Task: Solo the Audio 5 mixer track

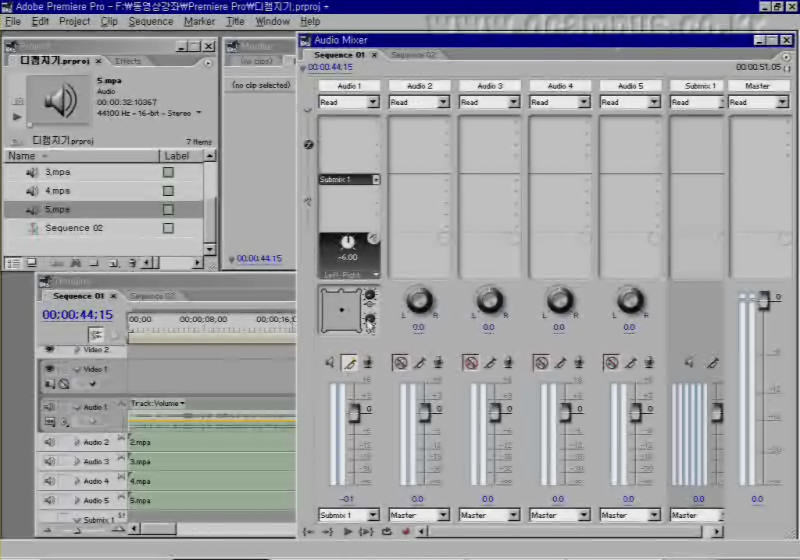Action: click(631, 363)
